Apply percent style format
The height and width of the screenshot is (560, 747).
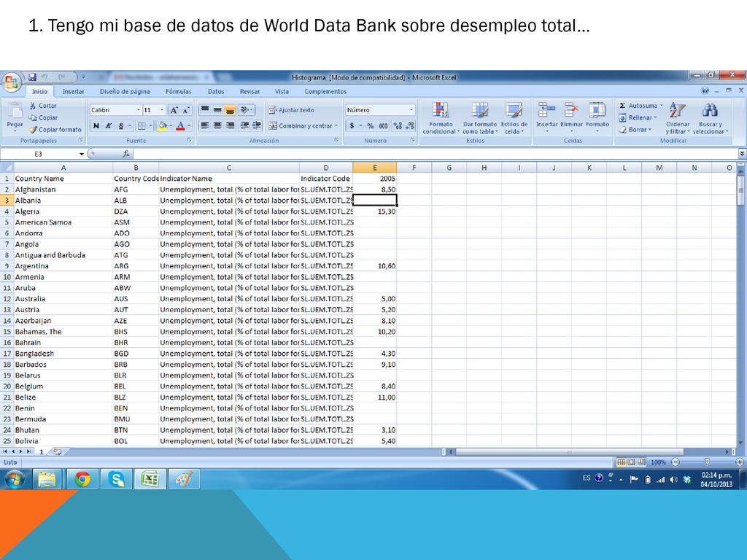[x=370, y=125]
